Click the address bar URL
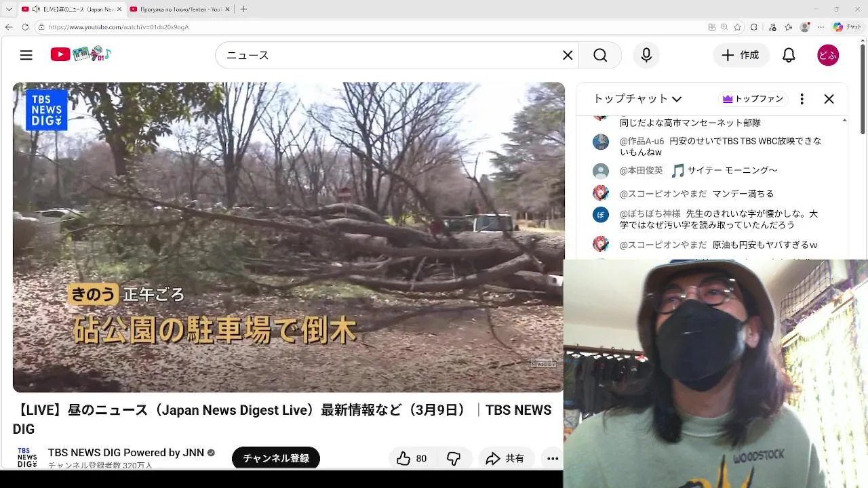 [x=119, y=27]
